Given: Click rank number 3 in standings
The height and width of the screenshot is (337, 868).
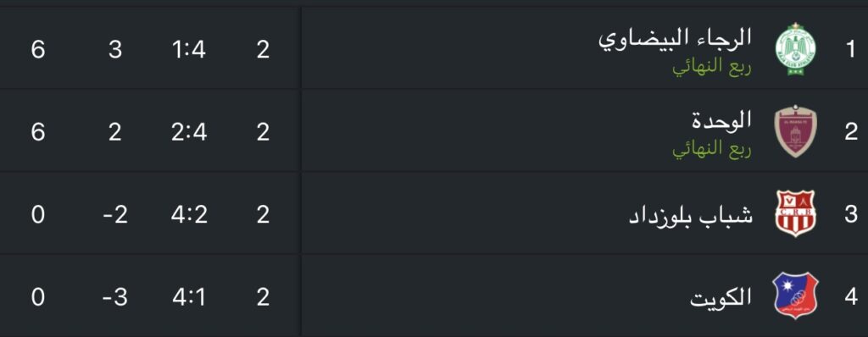Looking at the screenshot, I should pyautogui.click(x=851, y=214).
